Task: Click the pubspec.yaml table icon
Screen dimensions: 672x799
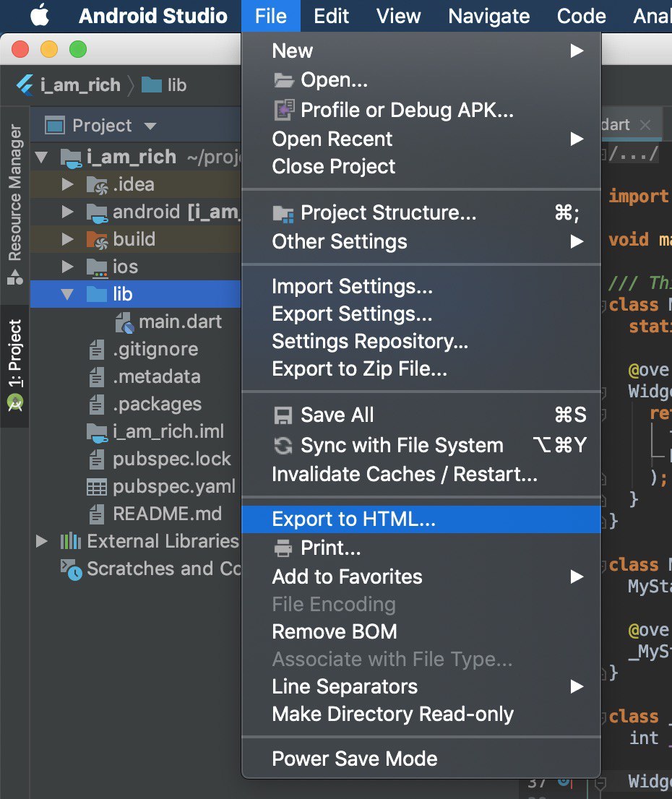Action: click(97, 488)
